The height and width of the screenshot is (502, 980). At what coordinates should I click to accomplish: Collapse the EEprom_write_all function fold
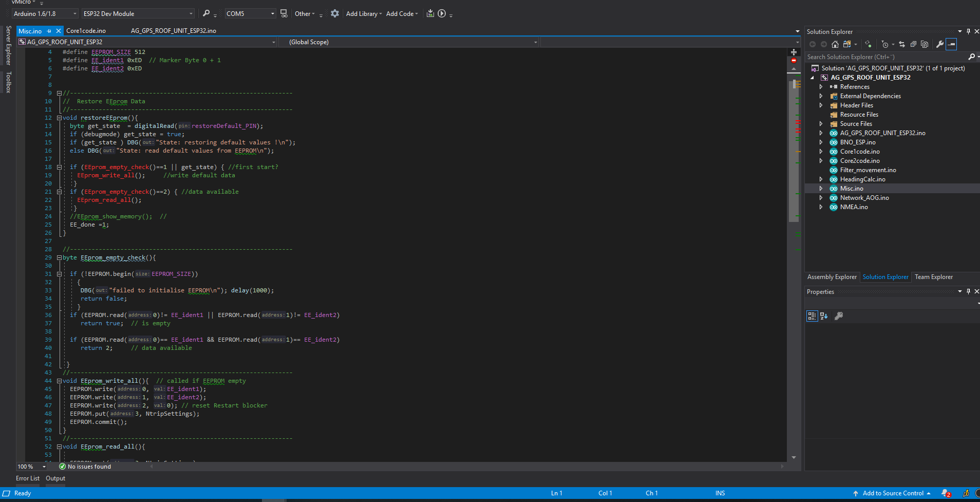59,381
